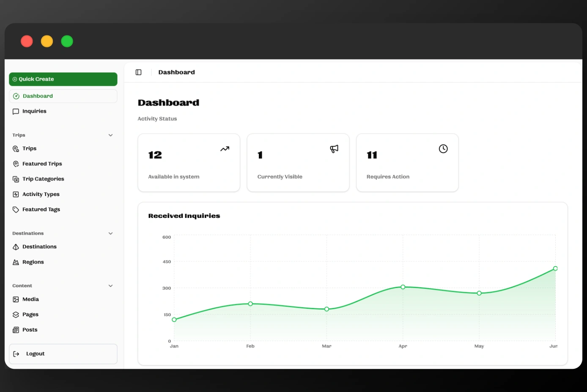Click the Feb data point on chart

[x=250, y=304]
